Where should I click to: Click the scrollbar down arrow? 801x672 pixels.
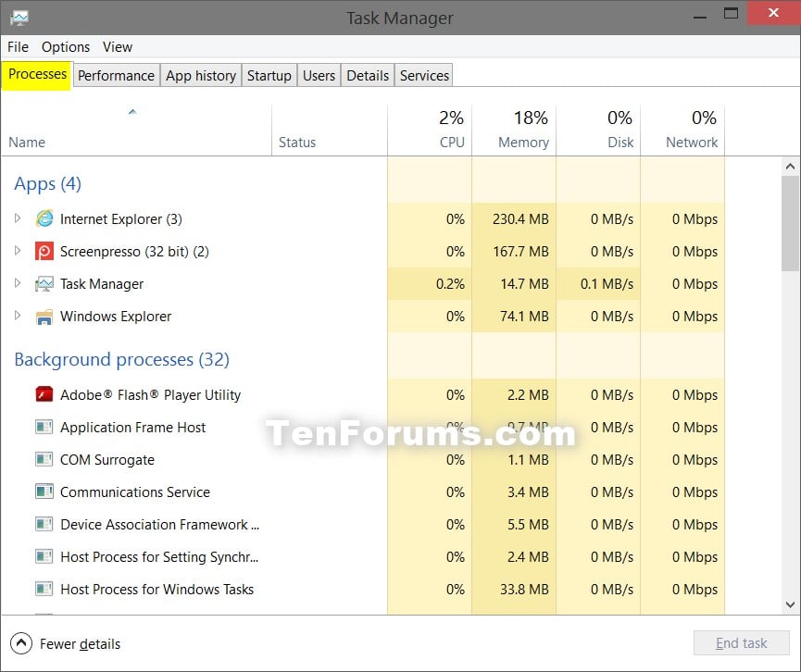[x=789, y=604]
